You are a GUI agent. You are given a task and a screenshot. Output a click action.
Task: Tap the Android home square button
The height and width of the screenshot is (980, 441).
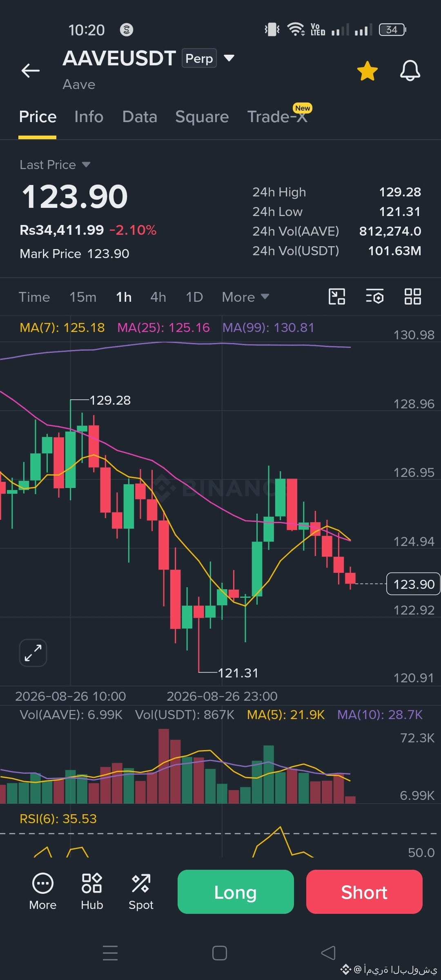[220, 953]
